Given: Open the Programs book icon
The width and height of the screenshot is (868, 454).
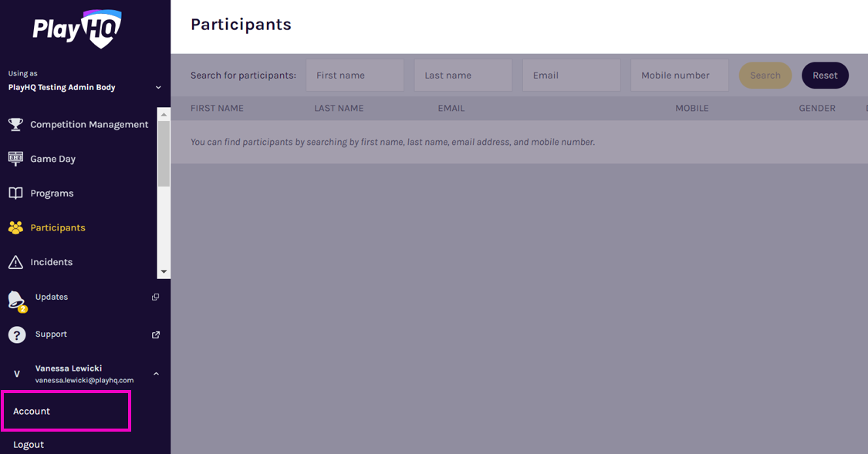Looking at the screenshot, I should coord(15,193).
